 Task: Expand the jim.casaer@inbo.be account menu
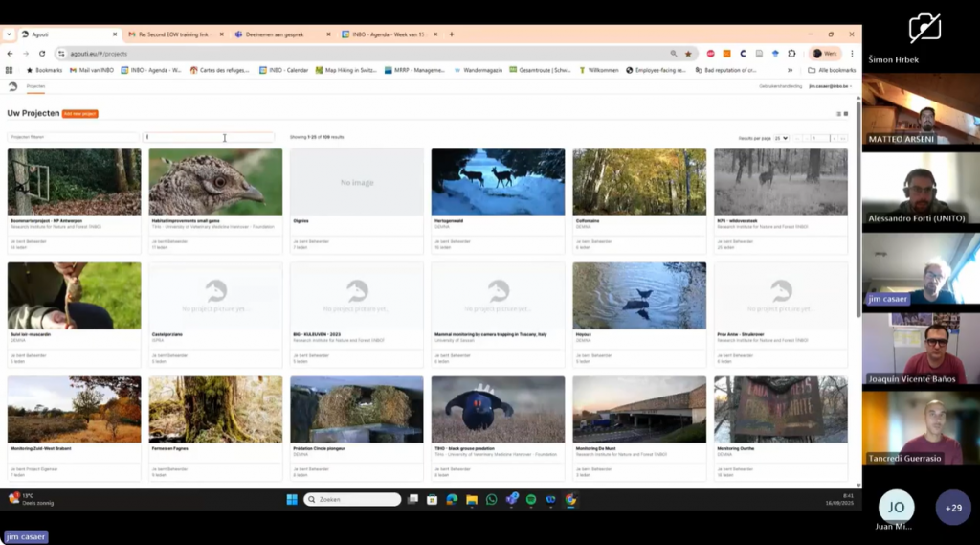[x=829, y=86]
